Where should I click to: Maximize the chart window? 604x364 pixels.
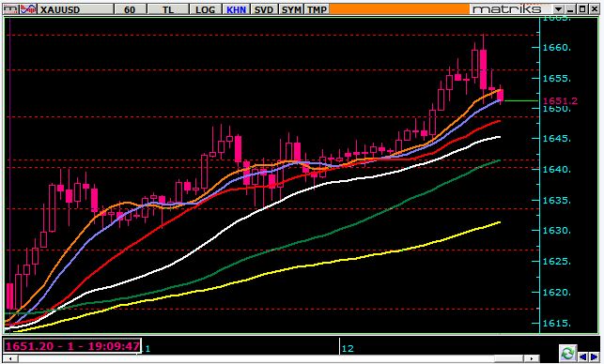coord(582,9)
